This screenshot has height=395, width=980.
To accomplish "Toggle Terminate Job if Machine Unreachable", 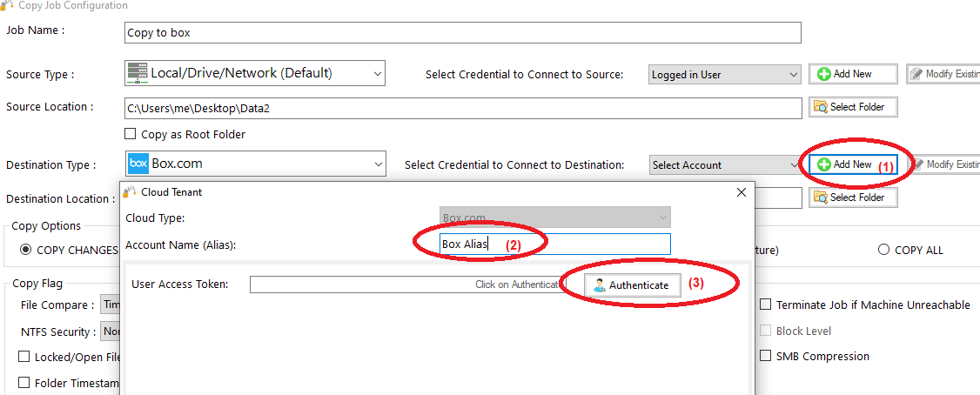I will click(766, 305).
